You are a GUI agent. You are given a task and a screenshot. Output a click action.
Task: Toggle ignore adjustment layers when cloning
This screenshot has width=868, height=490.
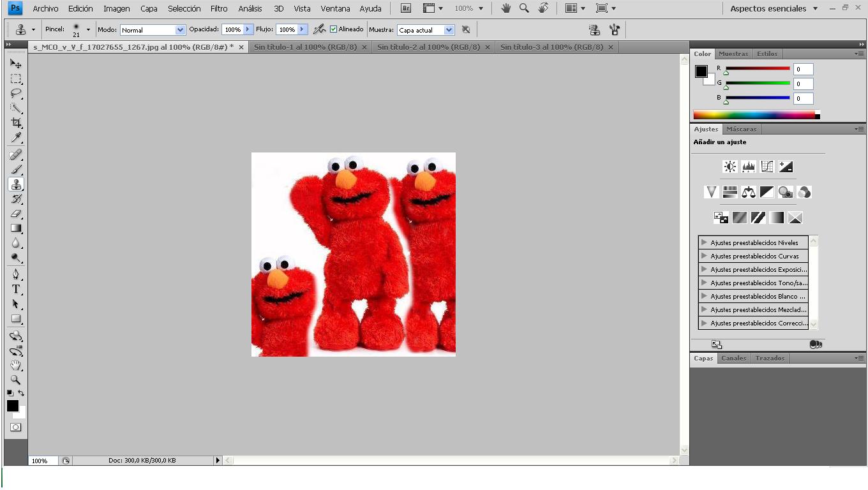point(466,29)
